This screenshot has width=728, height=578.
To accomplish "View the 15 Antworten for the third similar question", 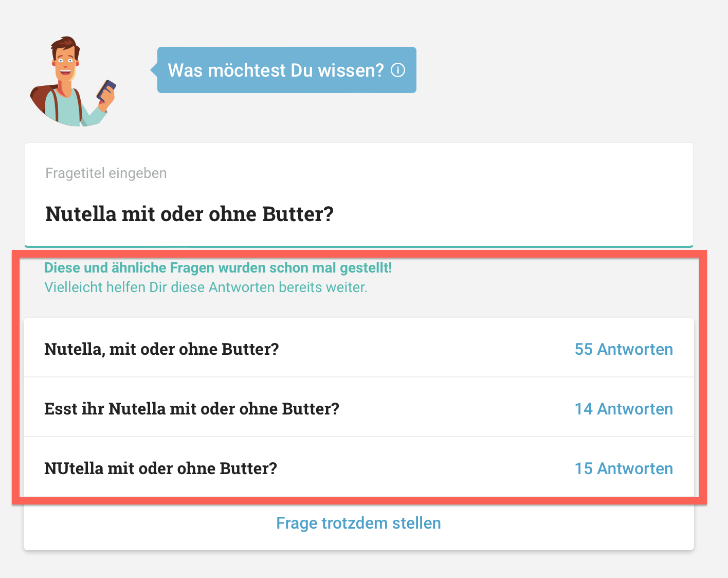I will 624,468.
